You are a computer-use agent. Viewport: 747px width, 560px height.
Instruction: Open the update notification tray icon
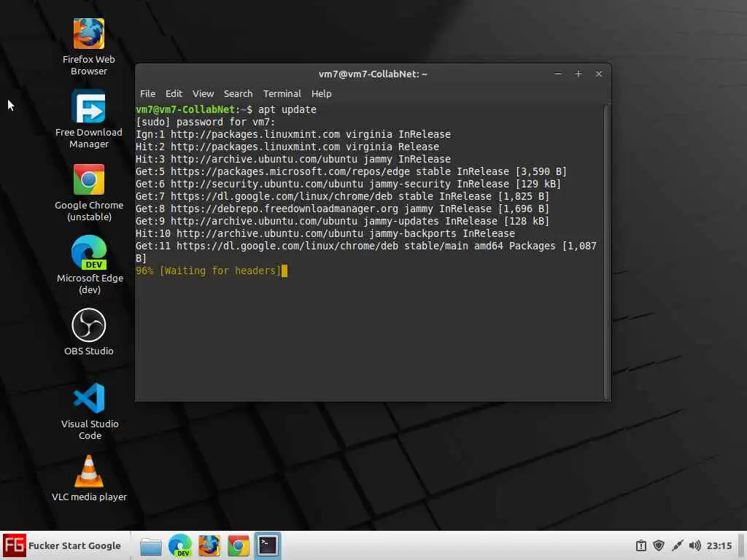tap(640, 545)
